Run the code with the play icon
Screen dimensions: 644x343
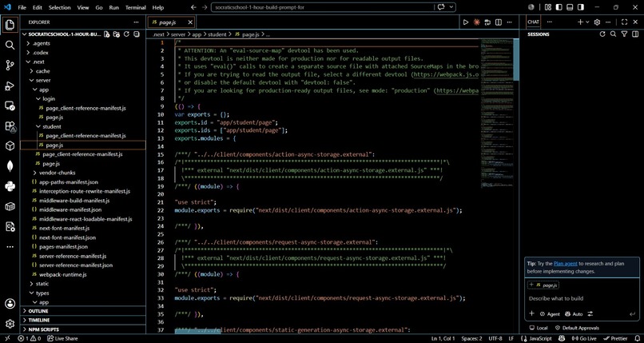pyautogui.click(x=466, y=22)
